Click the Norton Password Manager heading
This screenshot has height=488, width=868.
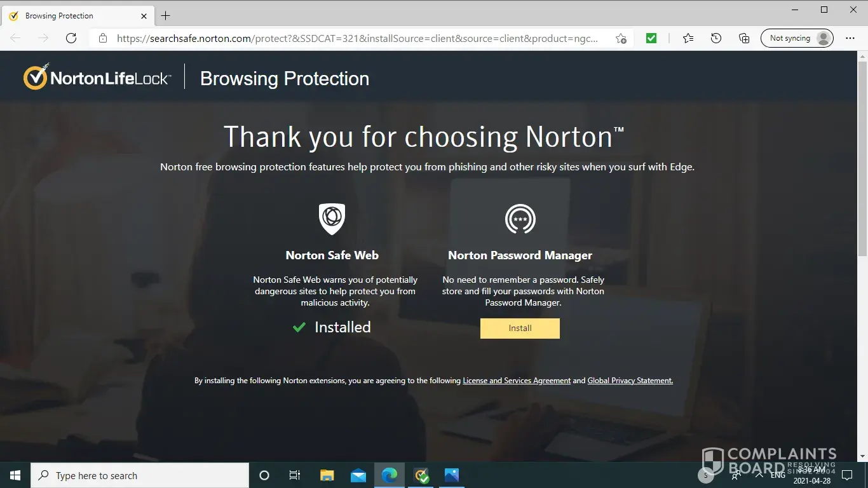click(x=520, y=255)
